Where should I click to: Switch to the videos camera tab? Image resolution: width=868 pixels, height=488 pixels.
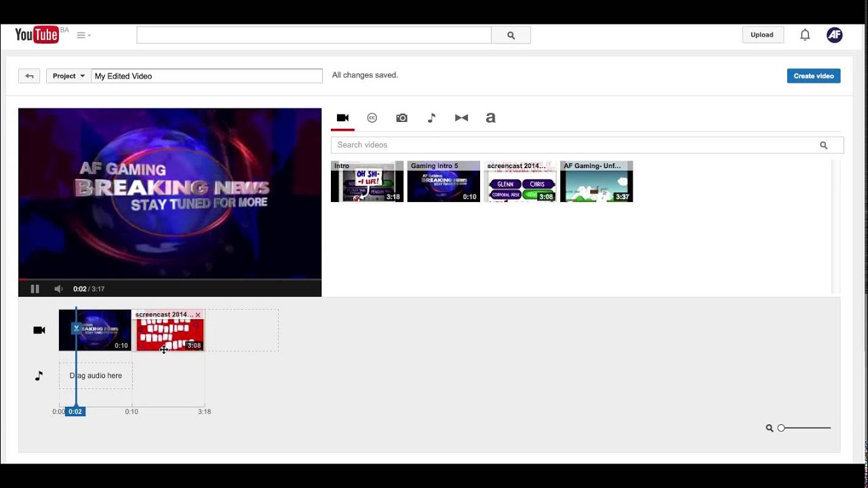[x=342, y=118]
